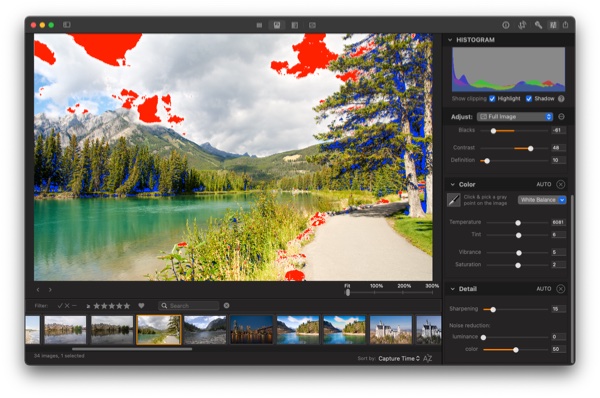The width and height of the screenshot is (600, 398).
Task: Click the '34 images, 1 selected' status text
Action: coord(59,356)
